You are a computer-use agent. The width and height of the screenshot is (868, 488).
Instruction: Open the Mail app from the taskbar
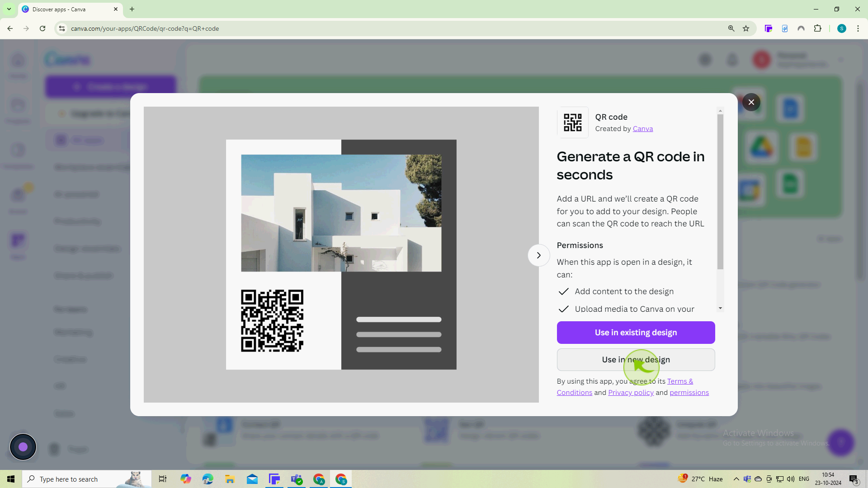click(x=252, y=479)
